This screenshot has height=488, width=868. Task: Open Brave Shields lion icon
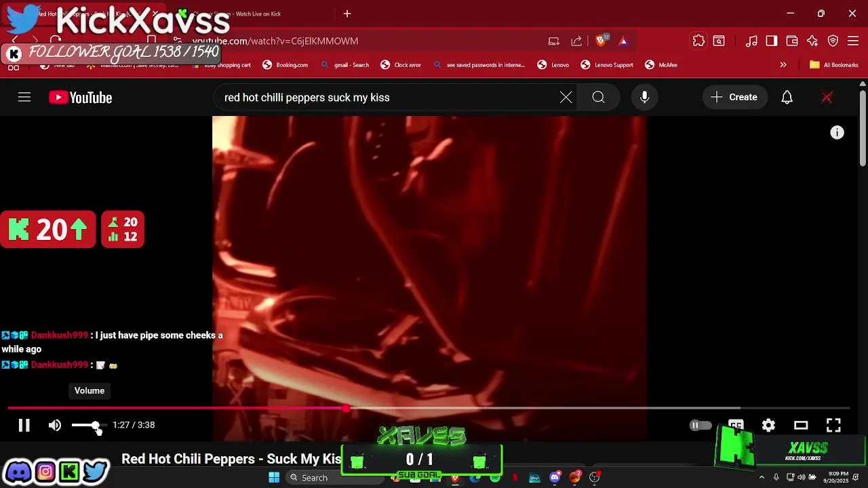click(601, 41)
